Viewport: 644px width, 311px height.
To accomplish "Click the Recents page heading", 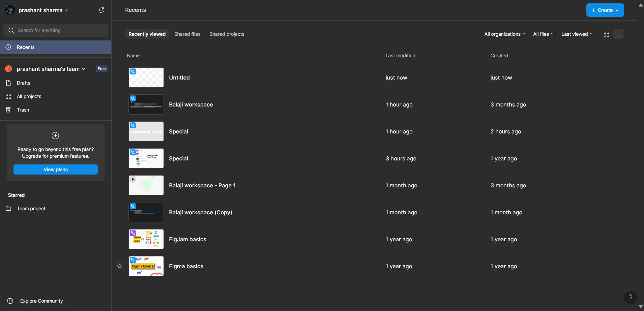I will (x=136, y=10).
